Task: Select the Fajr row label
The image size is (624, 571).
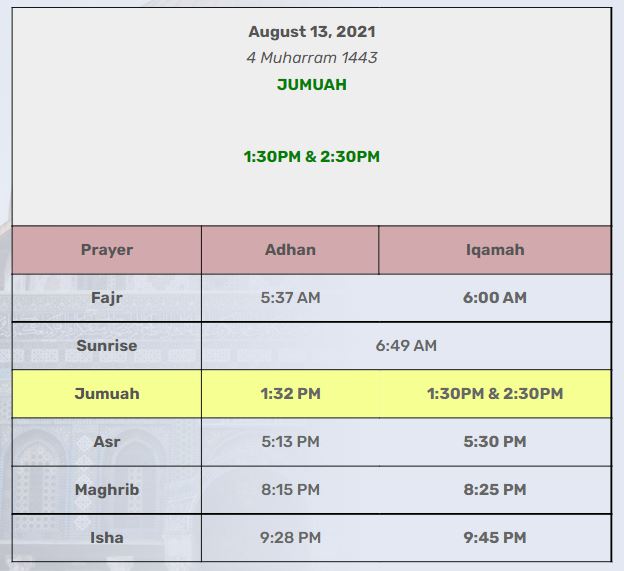Action: (107, 298)
